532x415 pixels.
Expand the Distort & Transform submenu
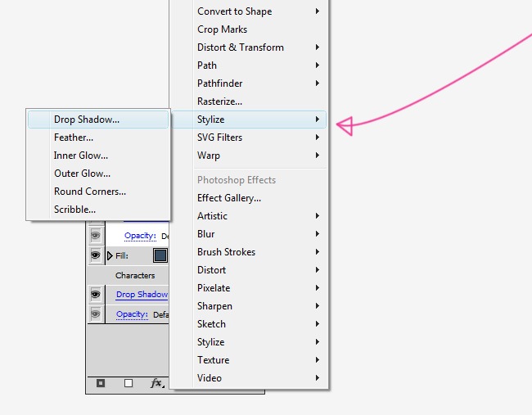coord(249,47)
